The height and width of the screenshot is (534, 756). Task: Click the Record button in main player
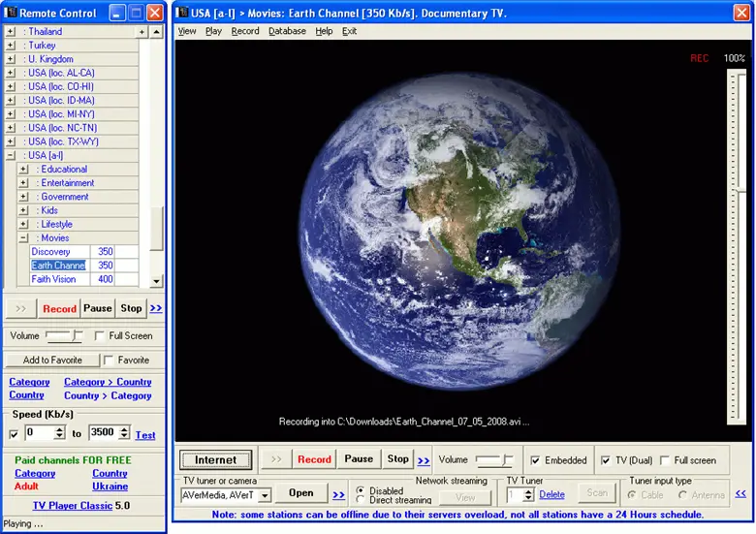point(314,459)
